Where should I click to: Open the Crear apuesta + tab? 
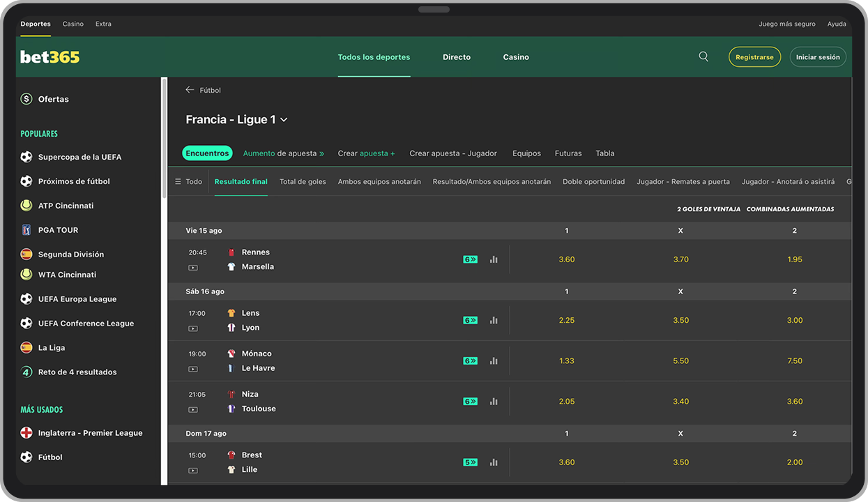pyautogui.click(x=367, y=153)
